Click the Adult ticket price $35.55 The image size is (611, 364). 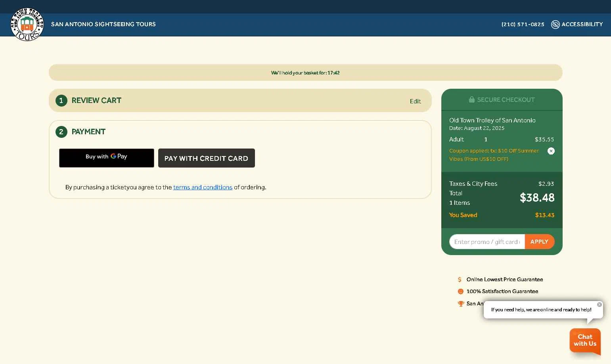point(544,139)
